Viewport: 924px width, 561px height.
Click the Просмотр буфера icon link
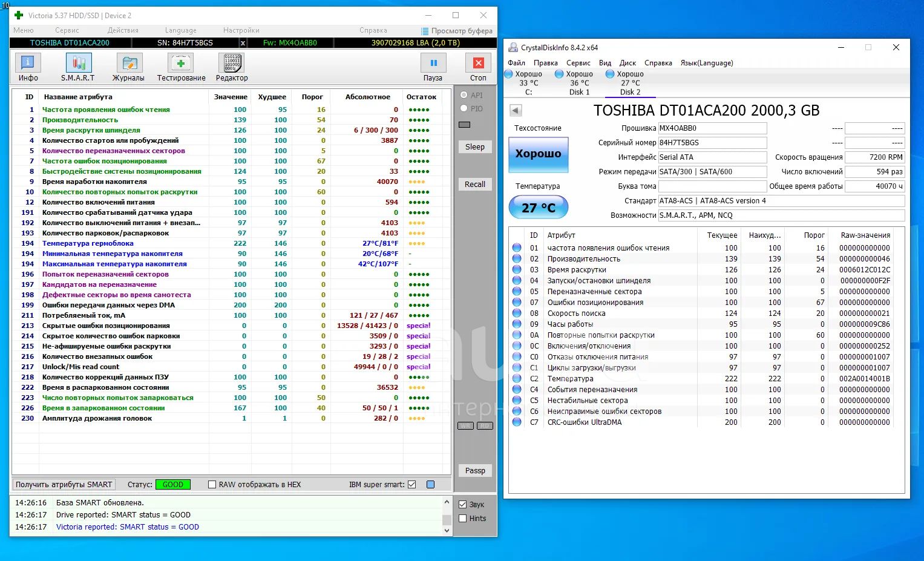coord(457,31)
